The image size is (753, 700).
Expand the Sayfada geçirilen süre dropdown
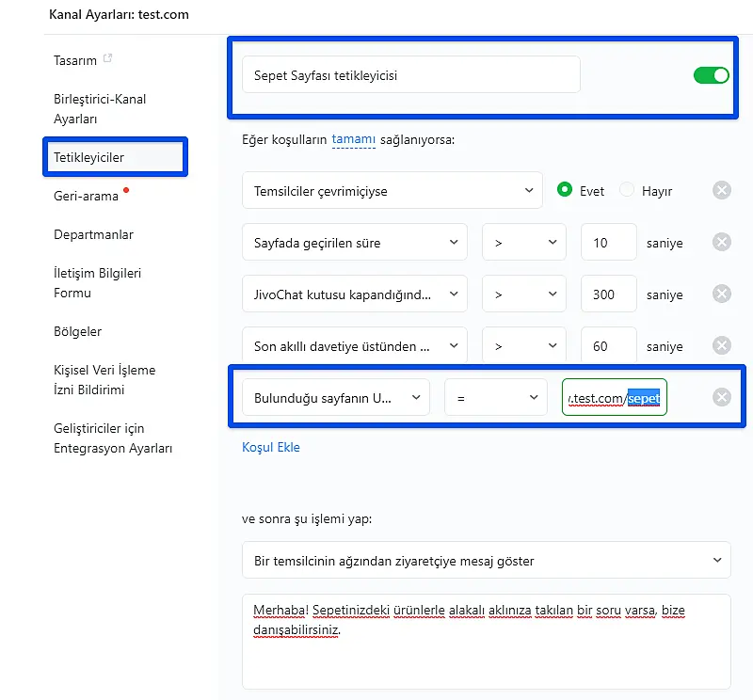354,243
